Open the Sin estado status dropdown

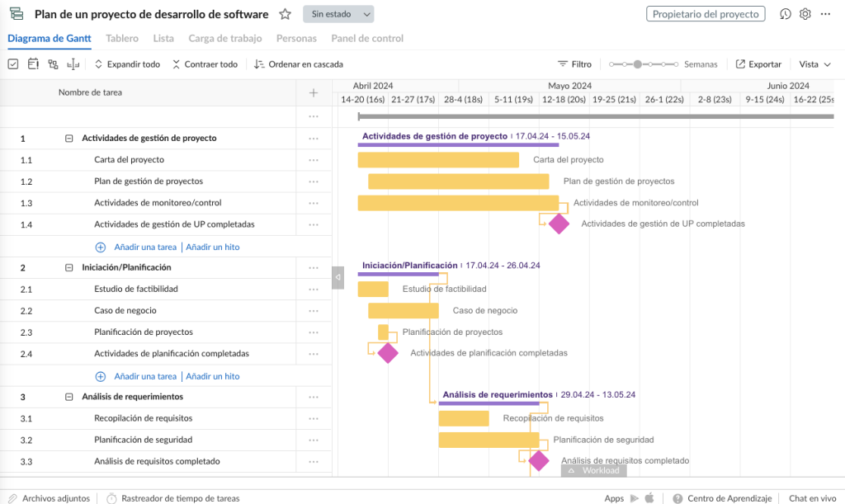(x=338, y=14)
